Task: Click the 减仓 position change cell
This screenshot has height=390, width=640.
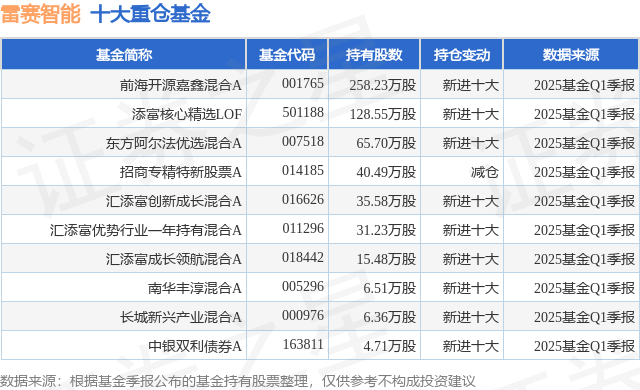Action: pos(484,172)
